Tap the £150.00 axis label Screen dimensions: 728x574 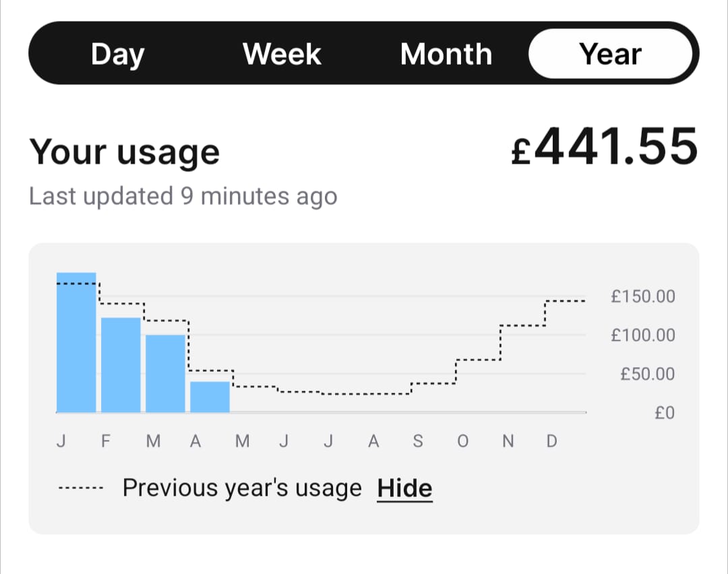tap(642, 296)
